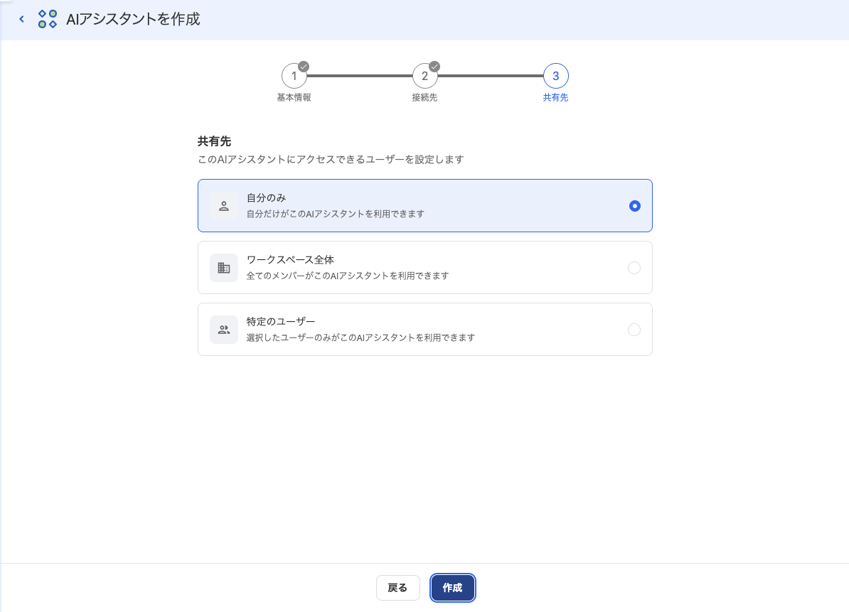Select the 自分のみ radio button

click(635, 206)
